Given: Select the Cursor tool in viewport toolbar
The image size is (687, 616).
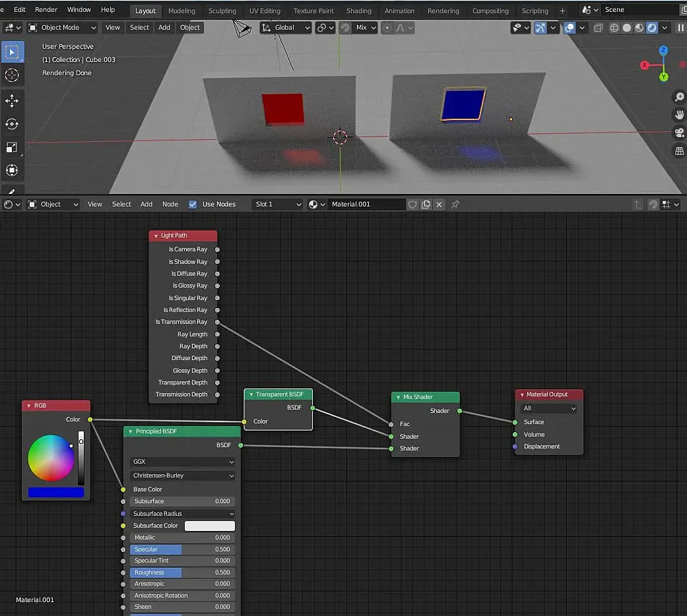Looking at the screenshot, I should click(x=12, y=76).
